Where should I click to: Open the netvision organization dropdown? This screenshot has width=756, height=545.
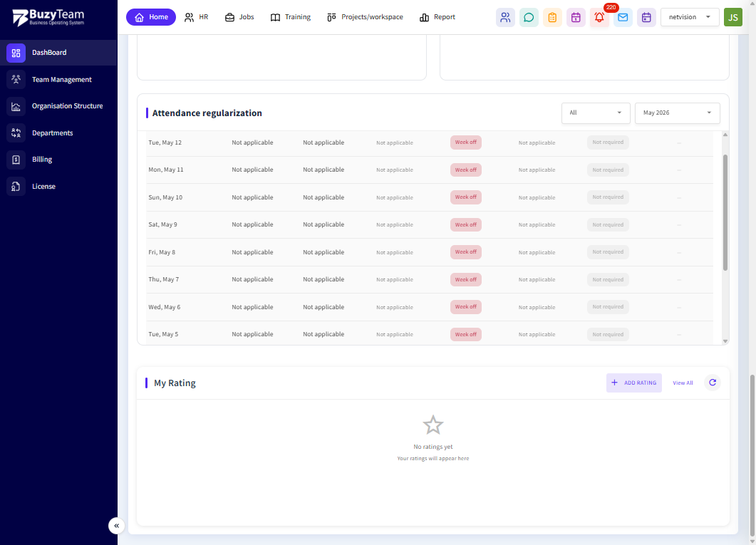(690, 17)
